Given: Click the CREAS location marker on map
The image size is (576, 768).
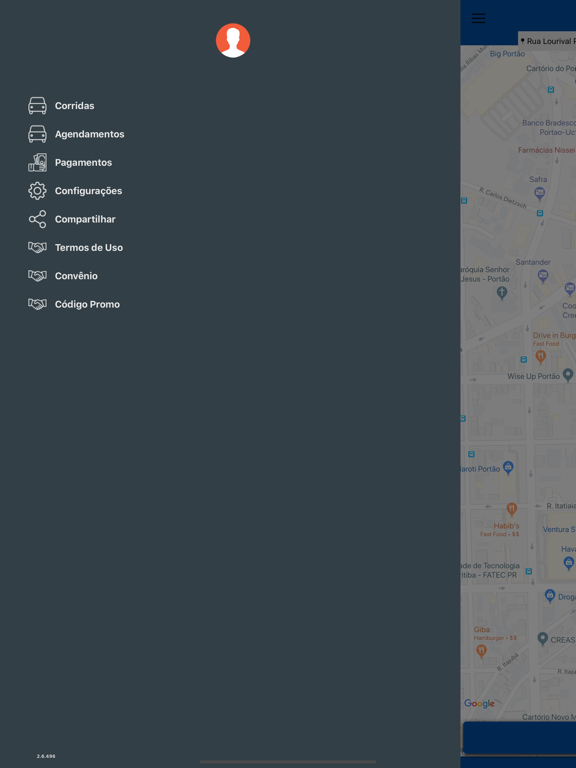Looking at the screenshot, I should (542, 639).
